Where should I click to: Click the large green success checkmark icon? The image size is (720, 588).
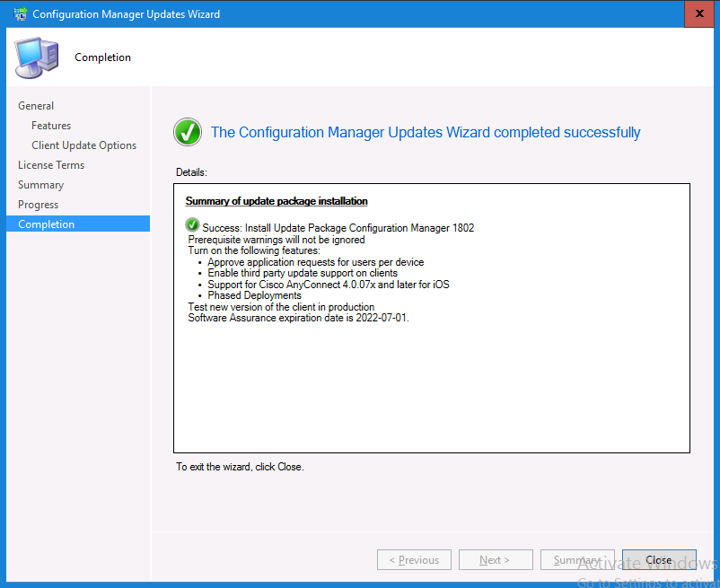coord(188,132)
